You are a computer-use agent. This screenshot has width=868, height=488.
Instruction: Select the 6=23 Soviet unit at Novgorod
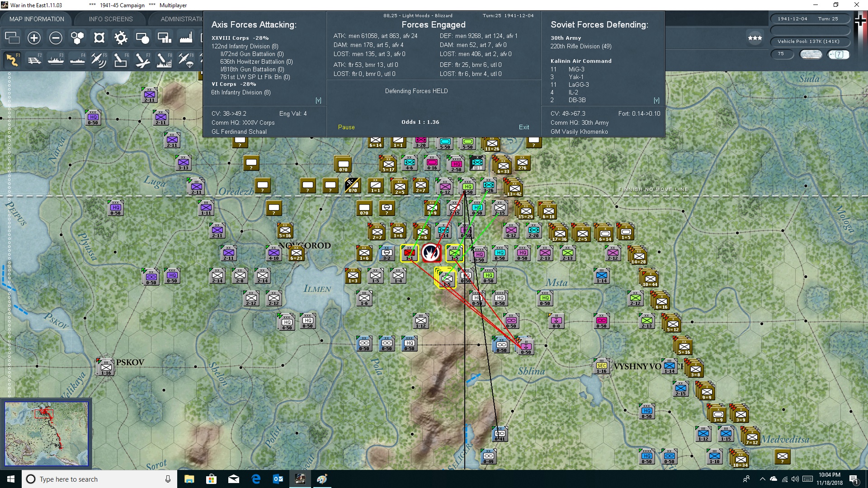(x=296, y=253)
